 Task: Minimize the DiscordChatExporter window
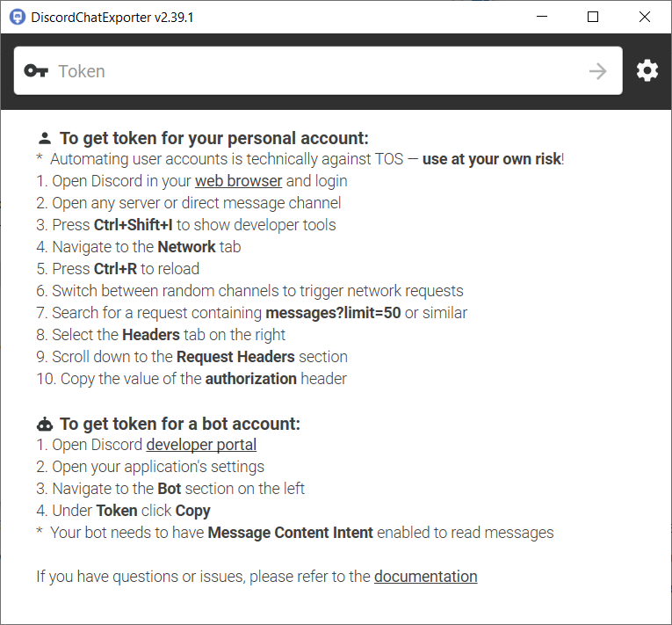[552, 17]
